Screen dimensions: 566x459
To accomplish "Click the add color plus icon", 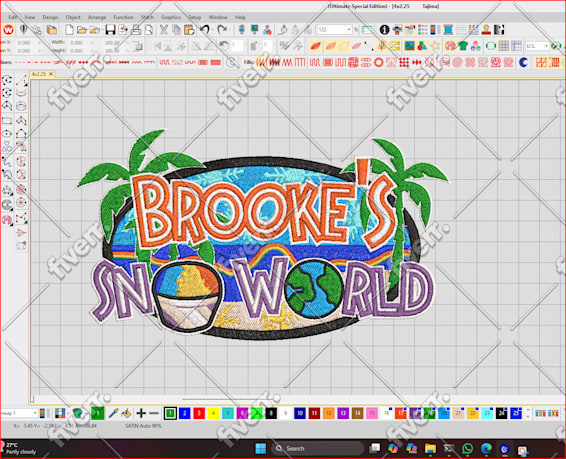I will [141, 413].
